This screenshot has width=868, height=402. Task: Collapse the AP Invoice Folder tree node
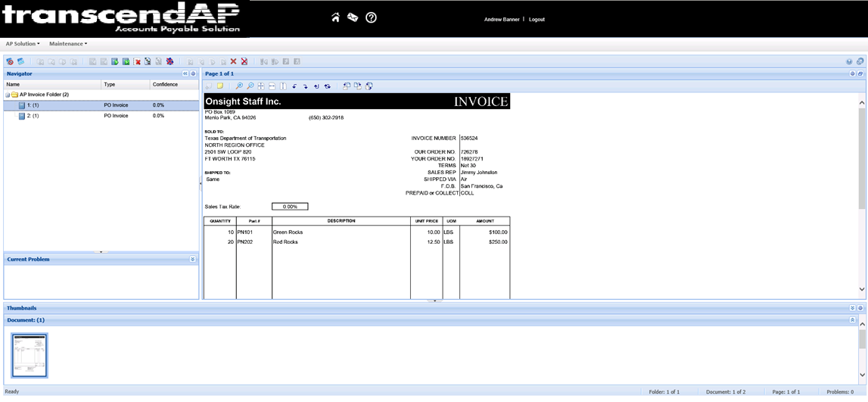[8, 95]
